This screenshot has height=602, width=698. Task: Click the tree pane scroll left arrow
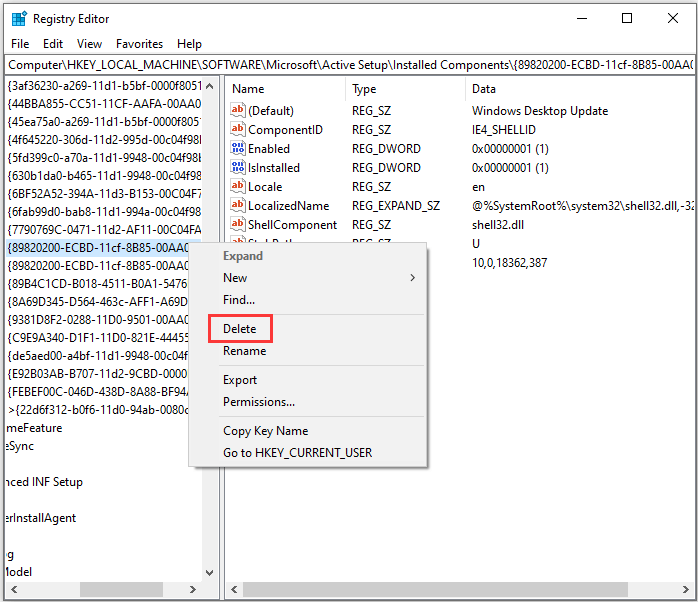point(14,589)
